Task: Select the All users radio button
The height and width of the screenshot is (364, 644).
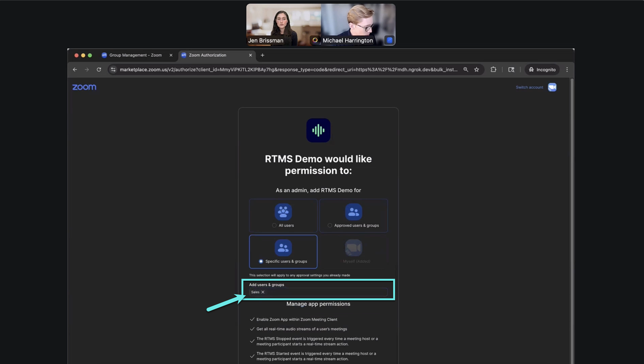Action: pos(274,225)
